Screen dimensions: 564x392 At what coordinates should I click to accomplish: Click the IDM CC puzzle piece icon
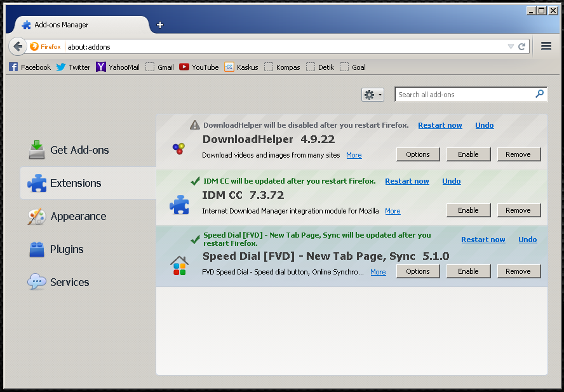(179, 205)
